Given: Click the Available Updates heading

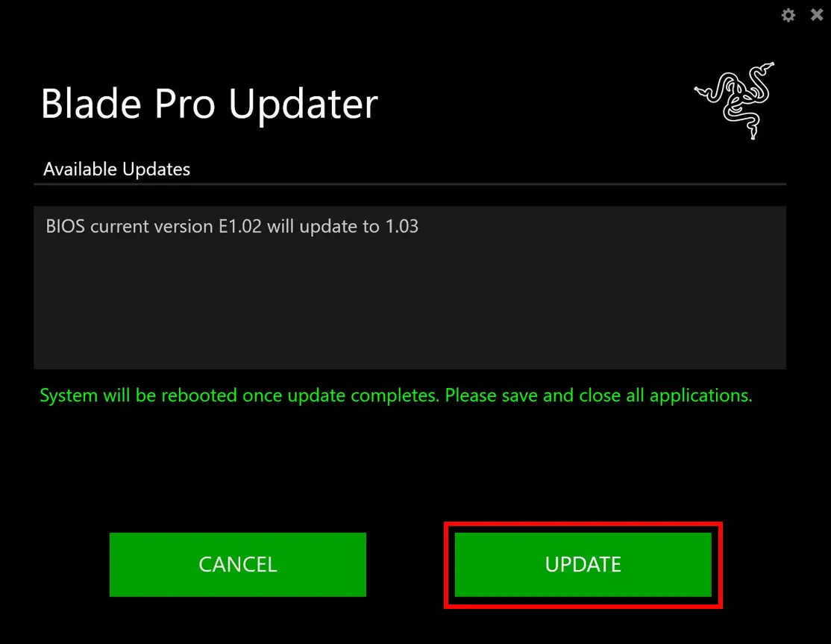Looking at the screenshot, I should click(116, 169).
